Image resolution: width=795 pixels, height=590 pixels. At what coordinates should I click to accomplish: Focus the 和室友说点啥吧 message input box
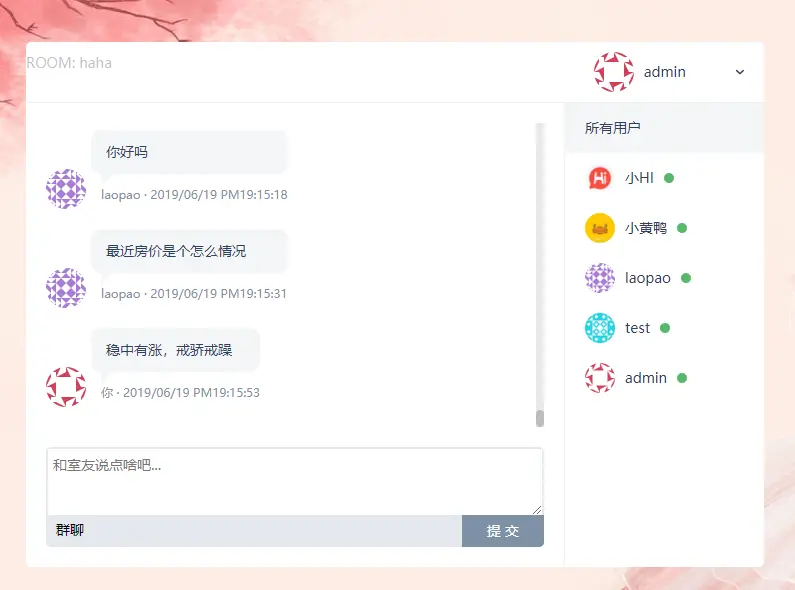tap(295, 482)
